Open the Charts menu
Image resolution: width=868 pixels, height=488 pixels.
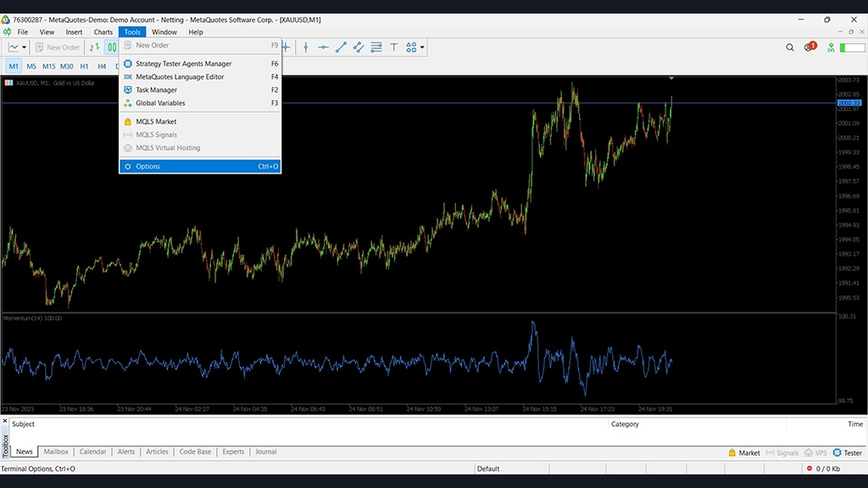(x=103, y=32)
